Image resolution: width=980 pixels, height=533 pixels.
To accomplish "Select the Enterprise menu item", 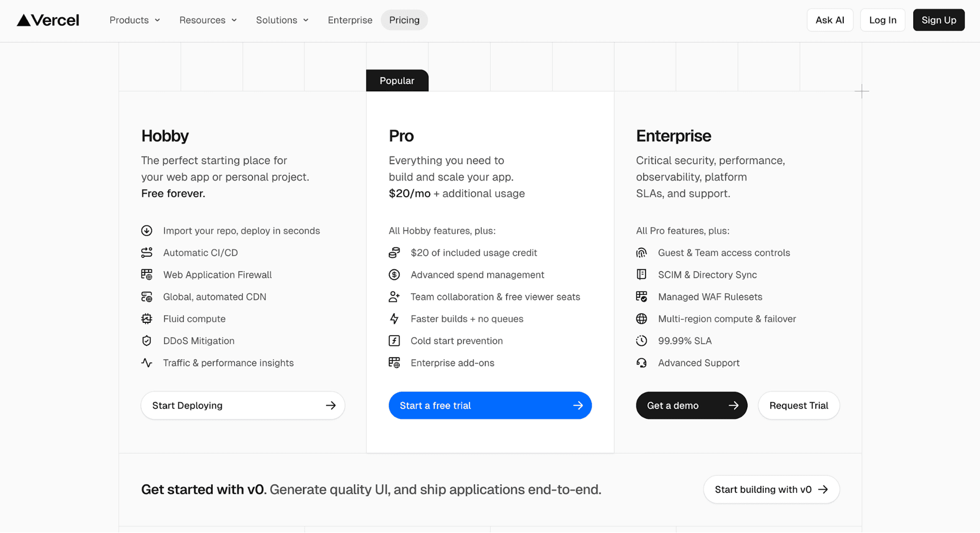I will [350, 20].
